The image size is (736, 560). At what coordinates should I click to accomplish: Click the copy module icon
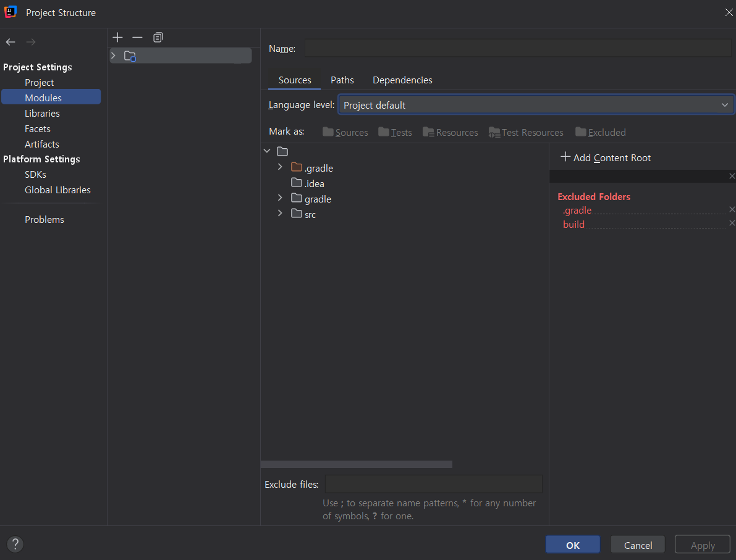pos(158,38)
